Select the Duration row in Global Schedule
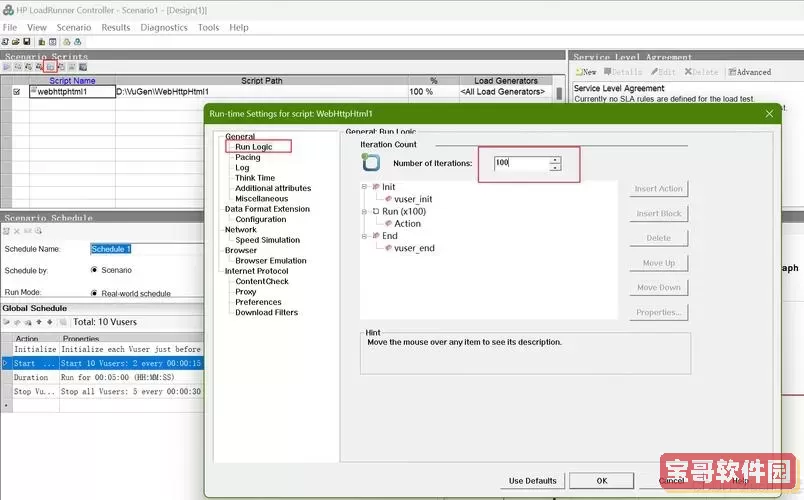Image resolution: width=804 pixels, height=500 pixels. click(x=103, y=377)
